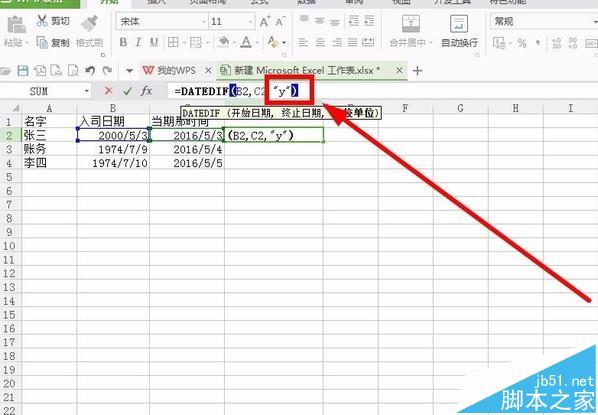
Task: Click the Copy (复制) icon
Action: [42, 42]
